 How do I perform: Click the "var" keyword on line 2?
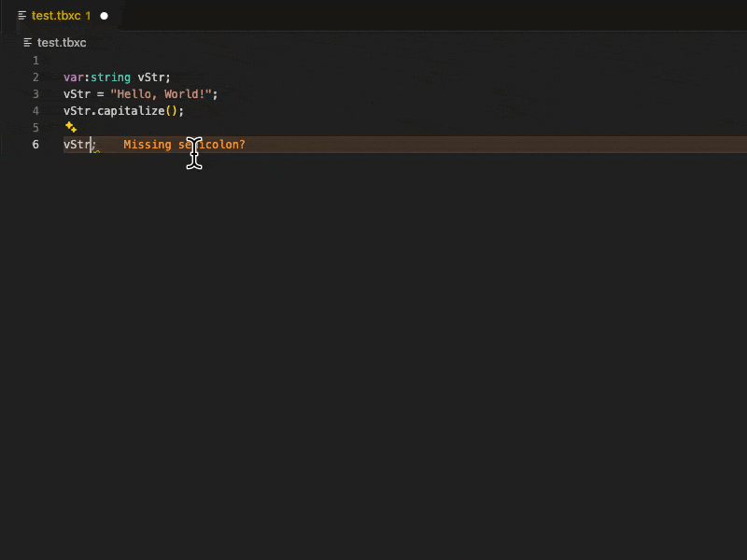click(x=73, y=77)
